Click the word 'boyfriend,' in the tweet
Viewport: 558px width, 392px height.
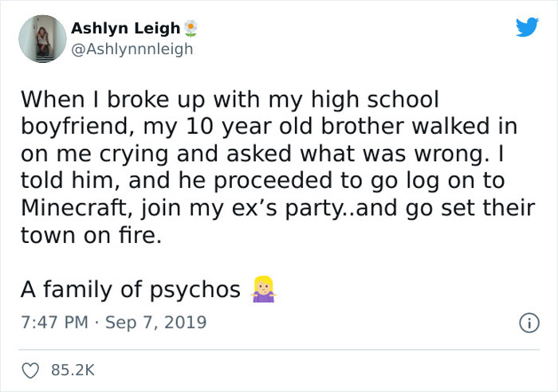click(78, 127)
